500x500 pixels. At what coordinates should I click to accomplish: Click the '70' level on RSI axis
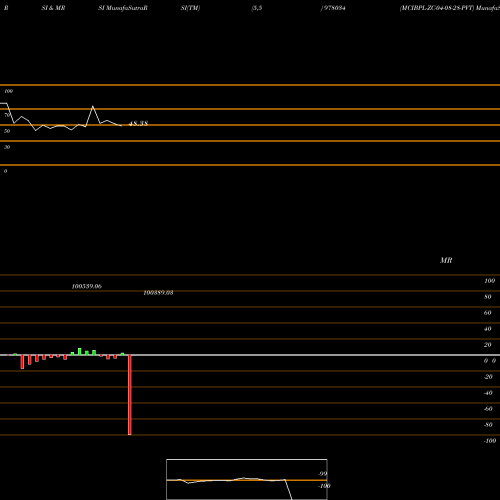(7, 115)
